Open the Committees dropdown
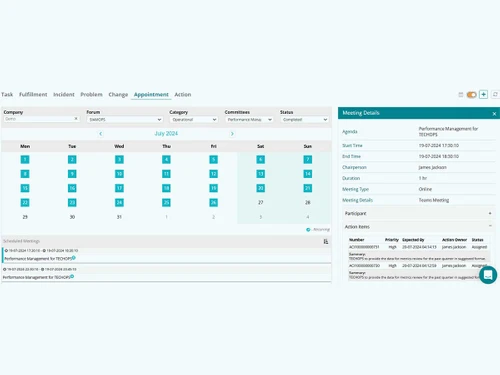 [x=249, y=119]
